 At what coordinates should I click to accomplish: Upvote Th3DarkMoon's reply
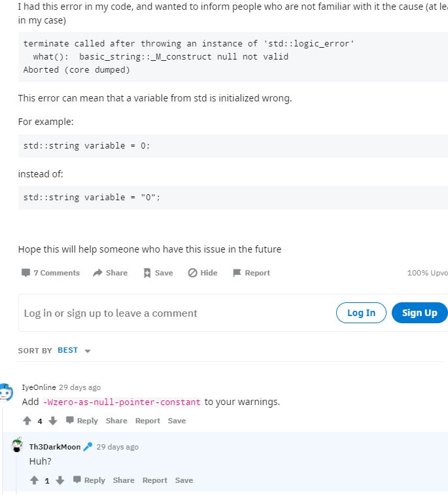click(34, 480)
